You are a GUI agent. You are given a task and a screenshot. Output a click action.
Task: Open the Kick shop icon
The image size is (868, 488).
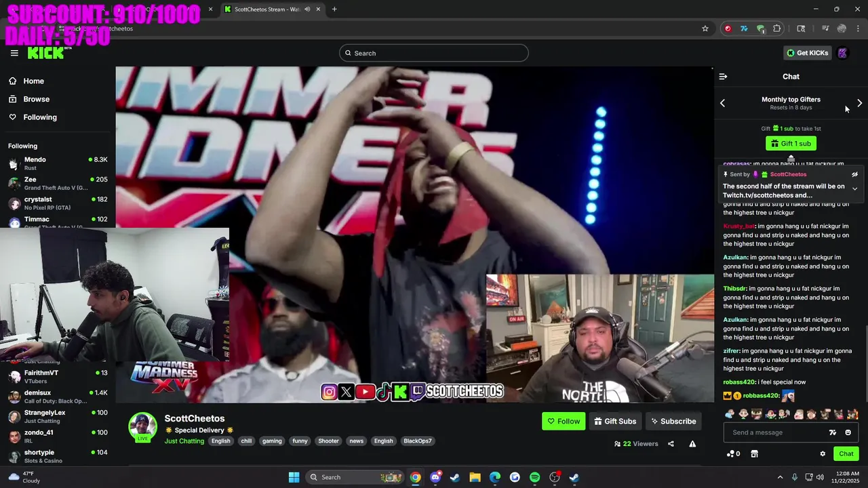point(754,453)
